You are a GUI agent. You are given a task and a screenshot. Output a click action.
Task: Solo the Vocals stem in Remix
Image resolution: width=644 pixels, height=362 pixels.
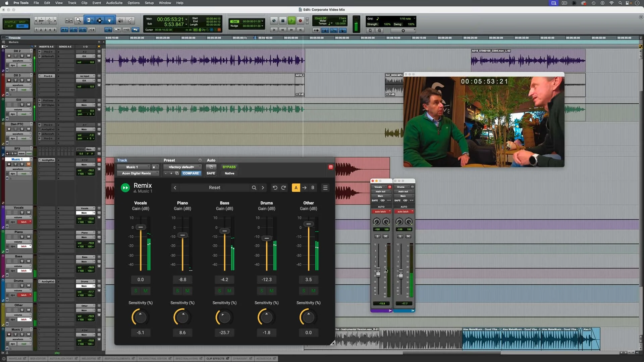point(136,291)
